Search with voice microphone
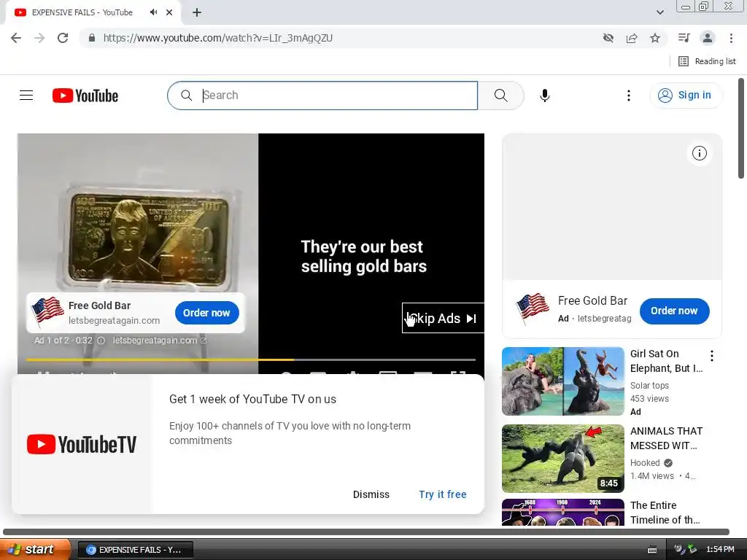 pyautogui.click(x=544, y=96)
